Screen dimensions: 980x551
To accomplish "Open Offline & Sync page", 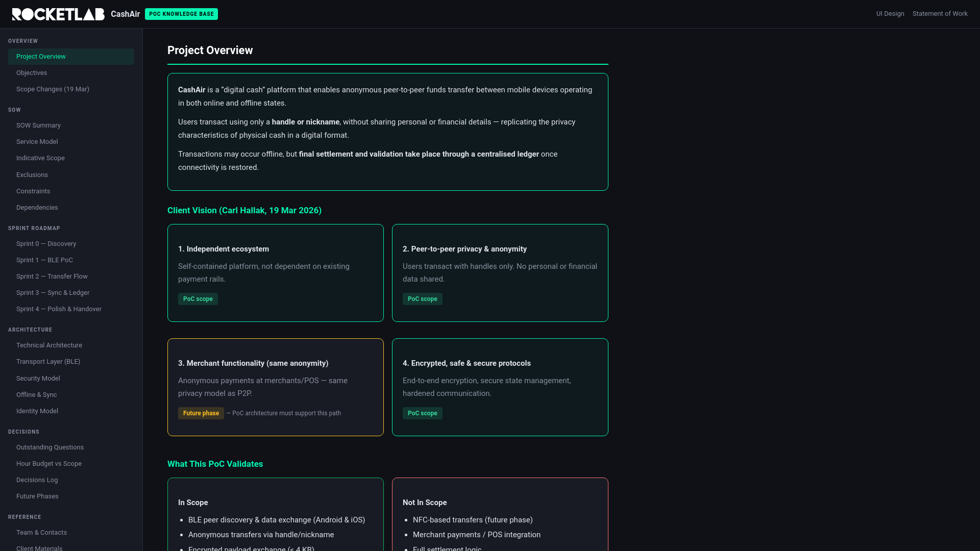I will (71, 395).
